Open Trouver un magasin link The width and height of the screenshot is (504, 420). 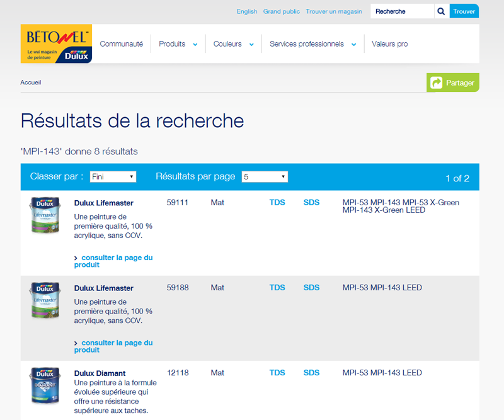click(x=334, y=11)
